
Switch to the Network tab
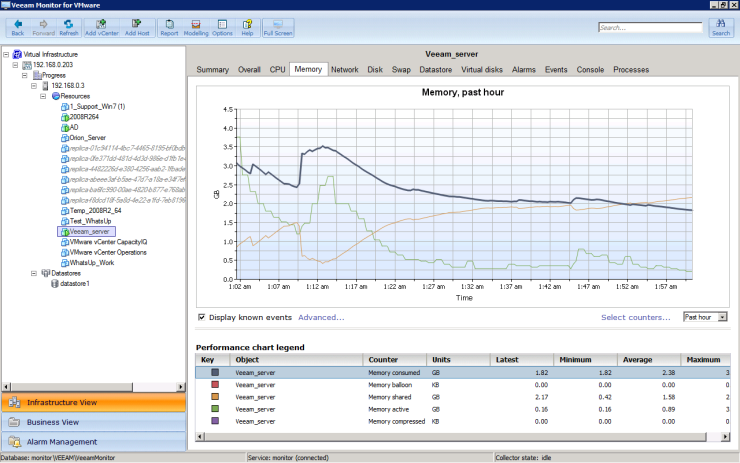[x=345, y=69]
